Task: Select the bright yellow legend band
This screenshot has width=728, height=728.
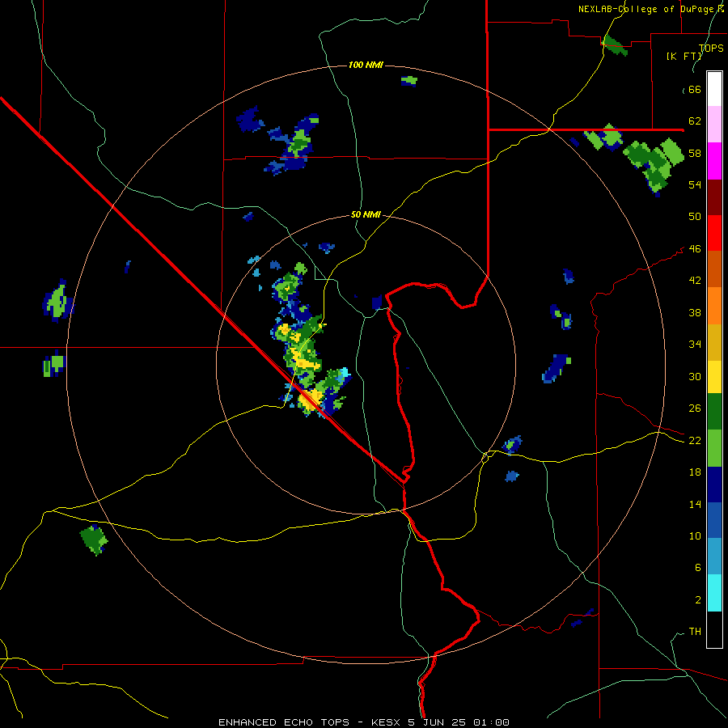Action: point(714,377)
